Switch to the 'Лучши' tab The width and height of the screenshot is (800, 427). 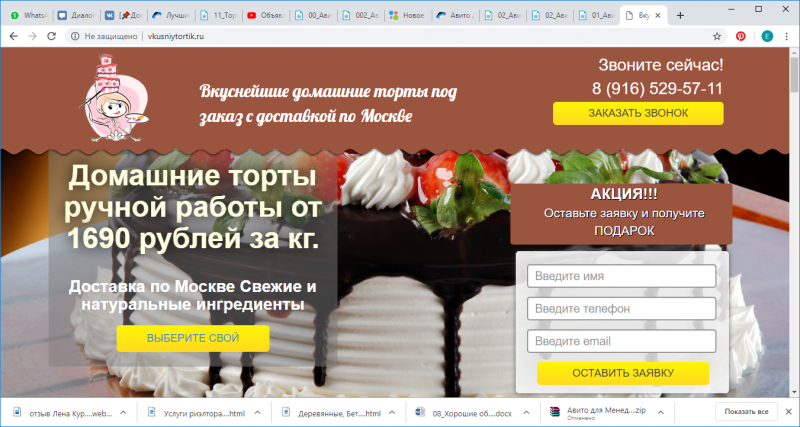[x=171, y=16]
